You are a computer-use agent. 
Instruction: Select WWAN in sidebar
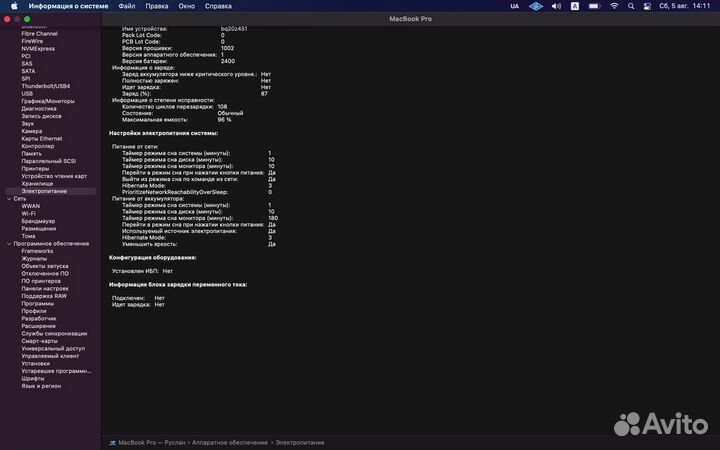tap(30, 206)
